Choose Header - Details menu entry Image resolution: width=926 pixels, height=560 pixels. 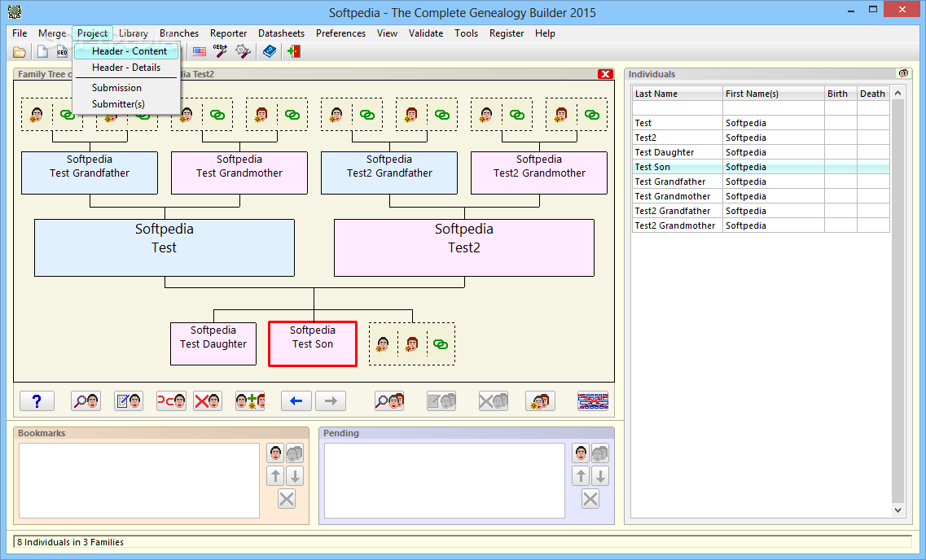(x=126, y=68)
